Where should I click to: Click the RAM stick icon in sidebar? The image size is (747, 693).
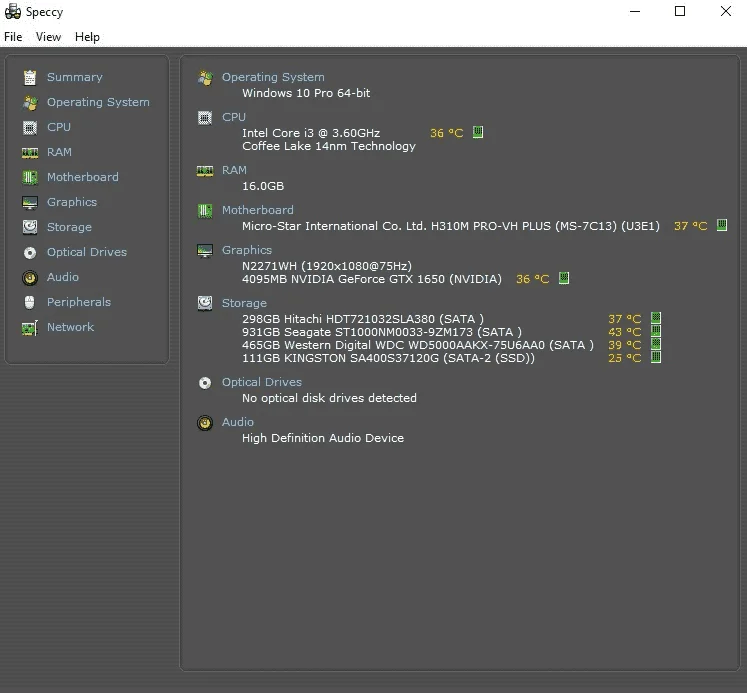[x=30, y=152]
